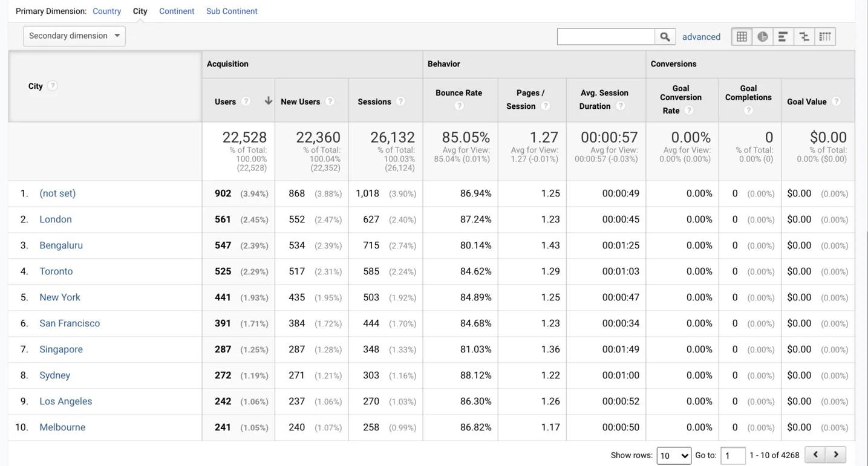Switch to data table view icon
This screenshot has width=868, height=466.
point(742,37)
